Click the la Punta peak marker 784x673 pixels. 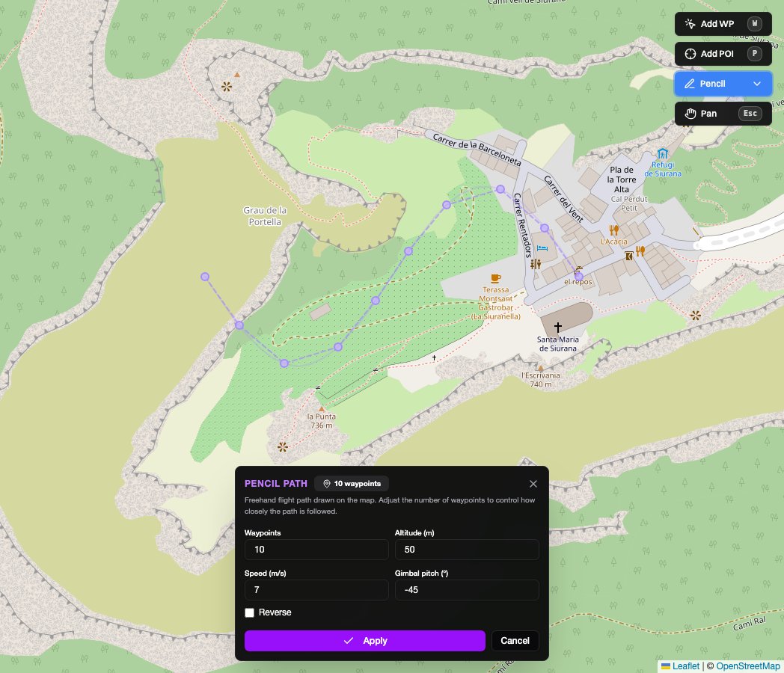(322, 409)
